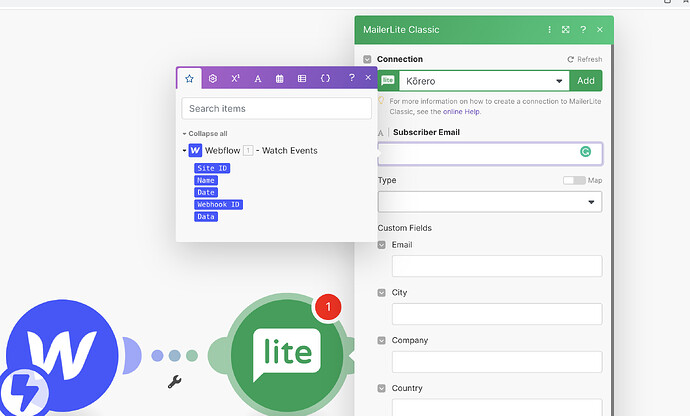690x416 pixels.
Task: Switch to general functions gear tab
Action: pos(213,78)
